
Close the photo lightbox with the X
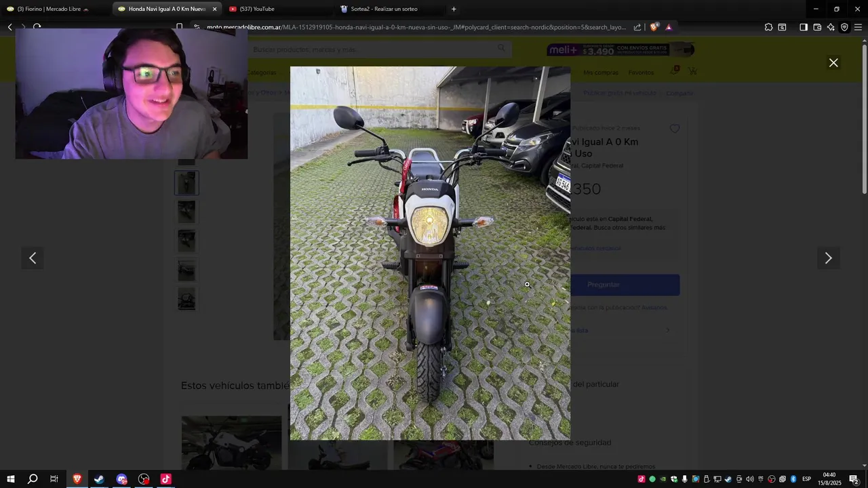tap(833, 62)
